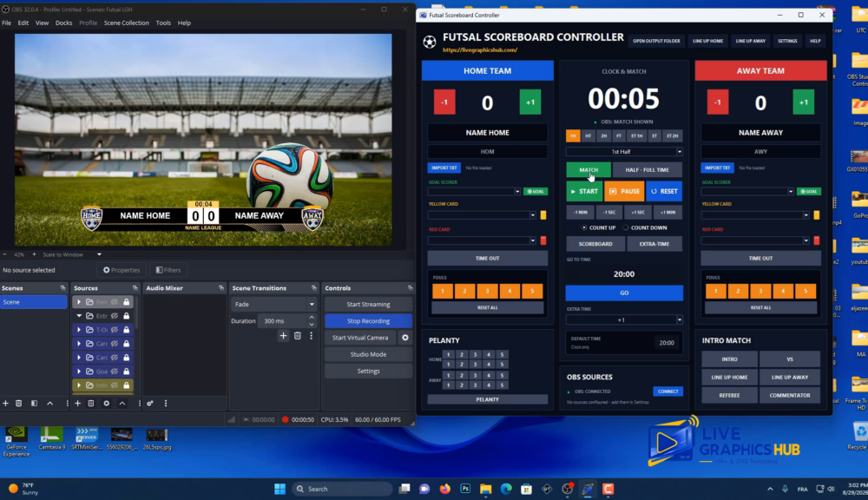Increase transition duration with the up stepper
The image size is (868, 500).
click(312, 318)
